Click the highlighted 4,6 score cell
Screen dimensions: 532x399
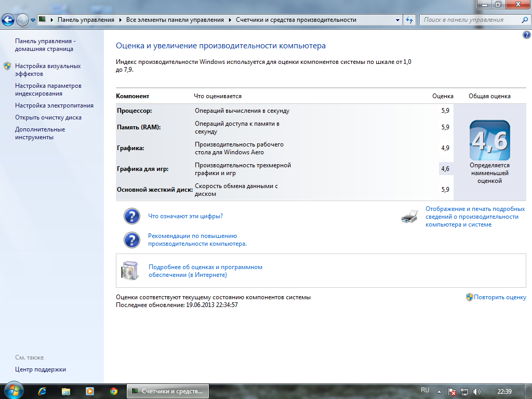[x=446, y=169]
